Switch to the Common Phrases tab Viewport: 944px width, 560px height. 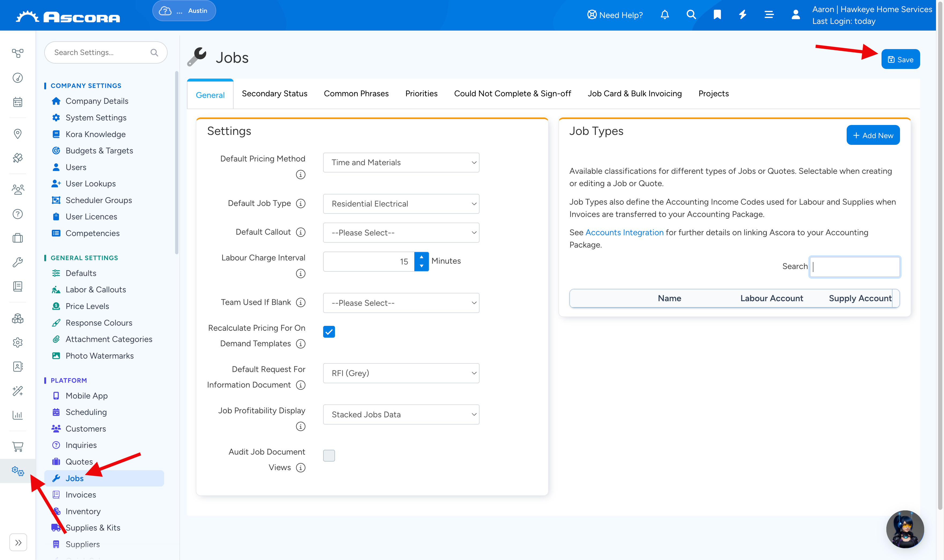click(x=356, y=94)
